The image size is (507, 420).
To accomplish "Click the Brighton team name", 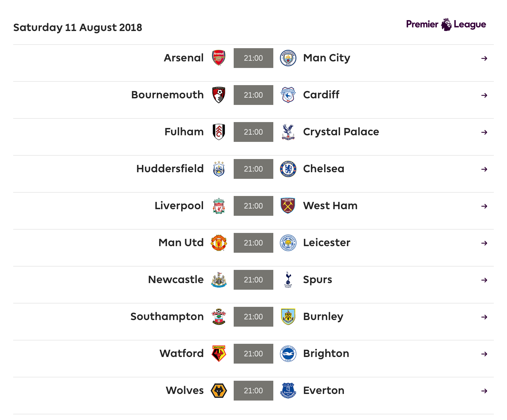I will click(326, 353).
